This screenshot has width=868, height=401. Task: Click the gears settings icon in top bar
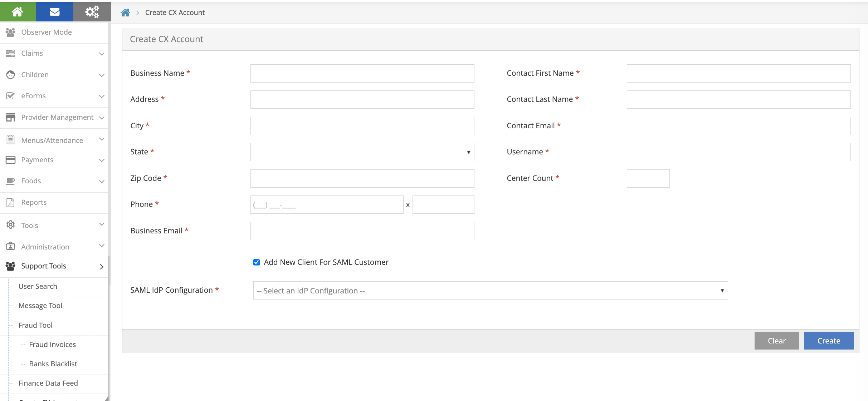point(92,11)
